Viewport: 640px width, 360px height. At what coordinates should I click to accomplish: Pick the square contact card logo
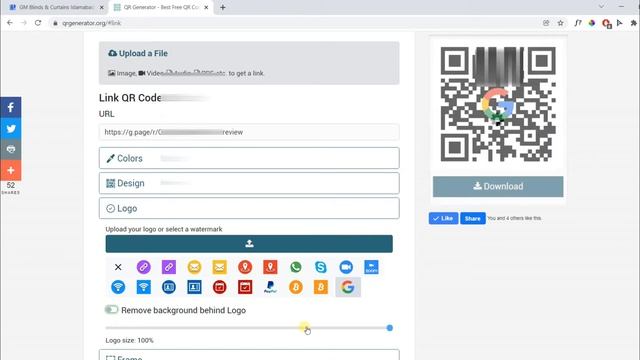pyautogui.click(x=194, y=287)
